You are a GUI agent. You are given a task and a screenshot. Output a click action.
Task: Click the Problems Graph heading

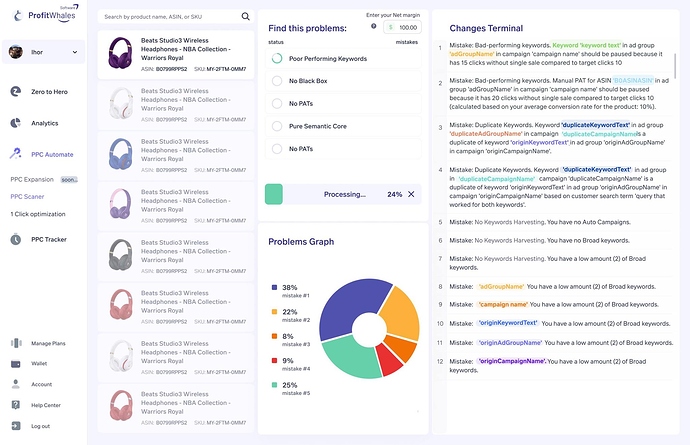click(301, 242)
